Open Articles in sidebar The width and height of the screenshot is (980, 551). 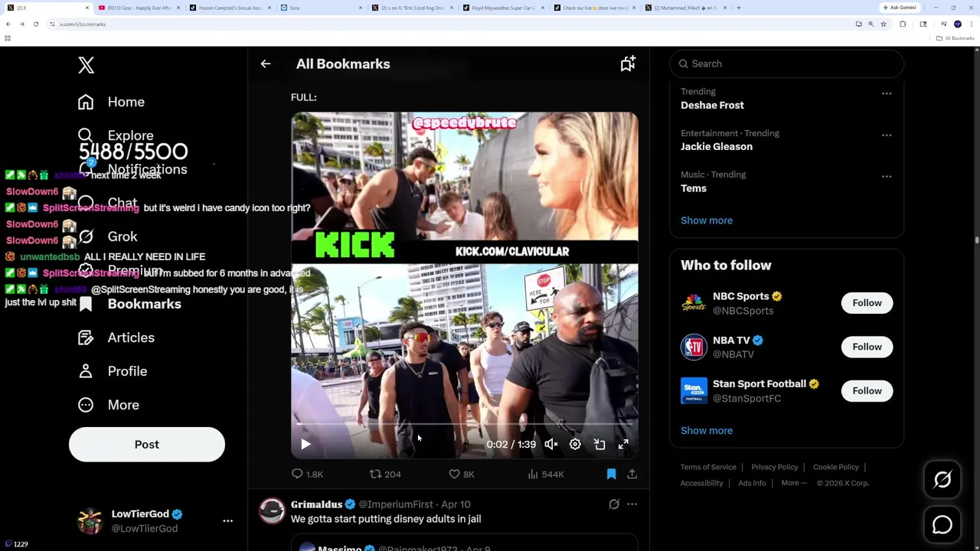116,337
